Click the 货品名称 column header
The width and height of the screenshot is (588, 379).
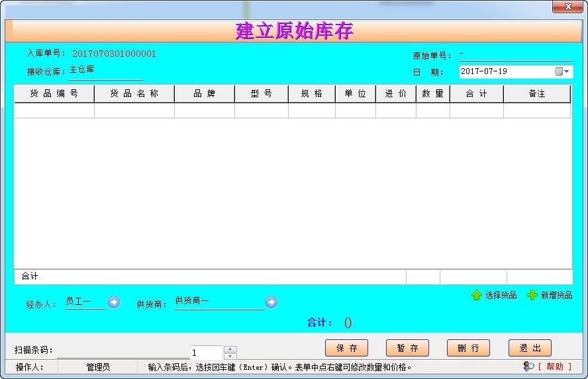tap(134, 94)
